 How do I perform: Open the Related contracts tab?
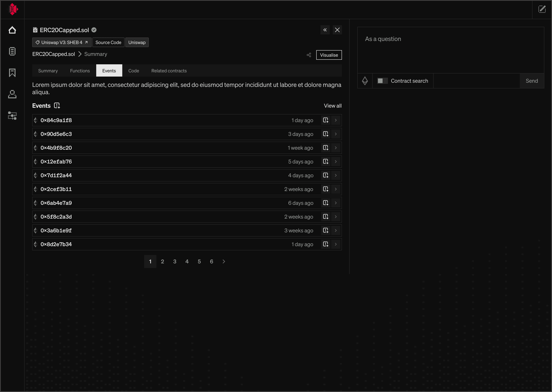[169, 71]
